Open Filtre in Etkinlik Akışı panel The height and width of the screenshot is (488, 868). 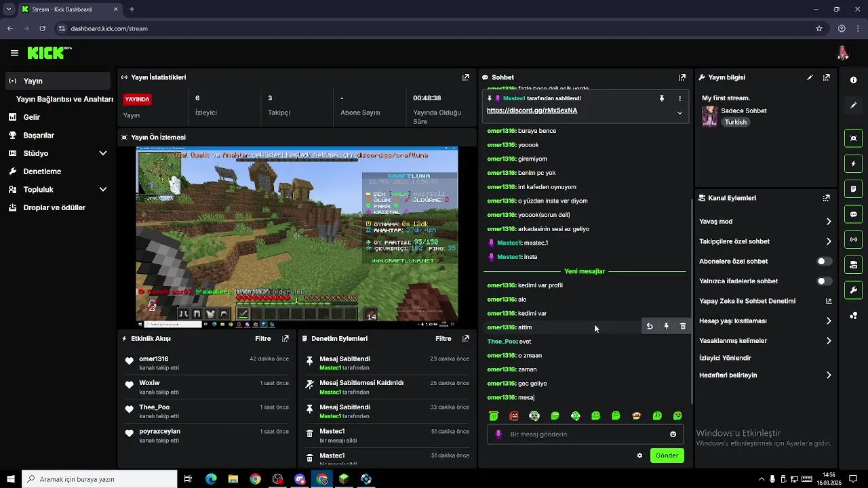click(262, 338)
